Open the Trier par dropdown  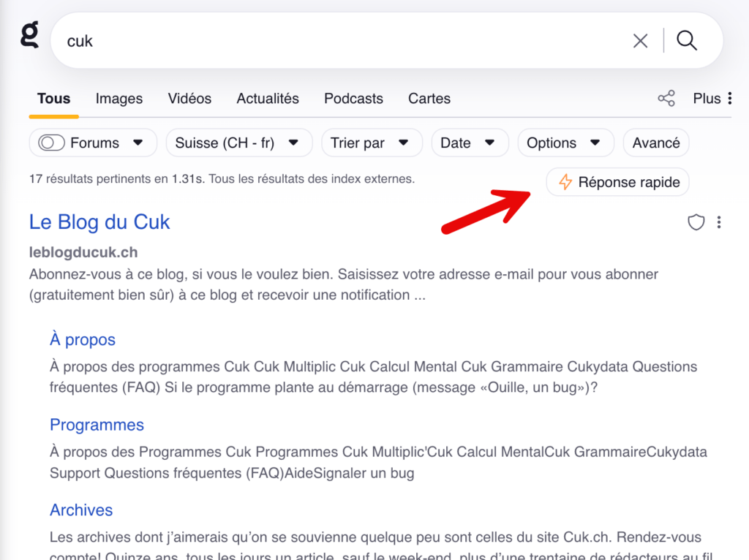click(x=372, y=143)
